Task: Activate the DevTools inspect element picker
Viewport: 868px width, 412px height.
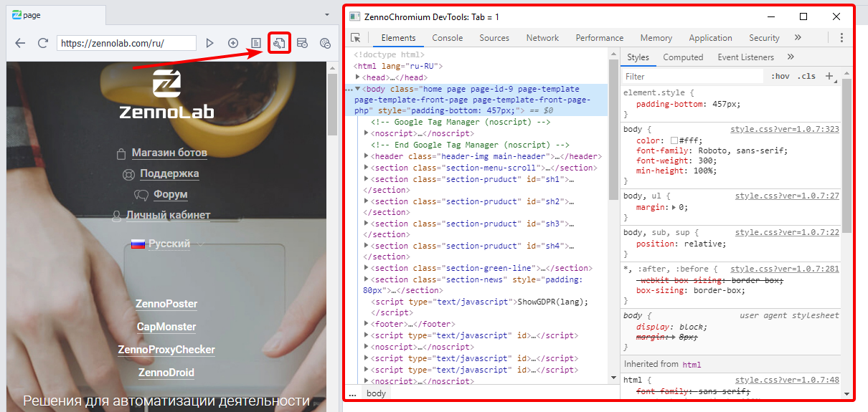Action: pyautogui.click(x=356, y=38)
